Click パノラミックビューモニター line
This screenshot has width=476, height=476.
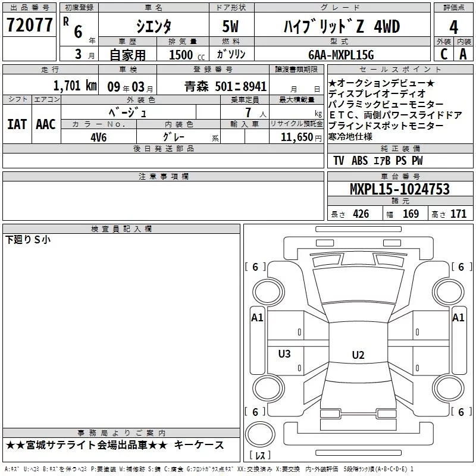386,105
